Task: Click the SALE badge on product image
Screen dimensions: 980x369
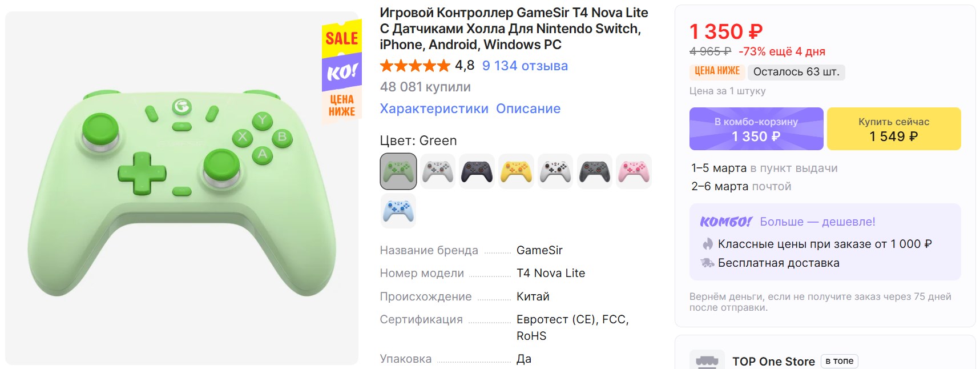Action: point(341,39)
